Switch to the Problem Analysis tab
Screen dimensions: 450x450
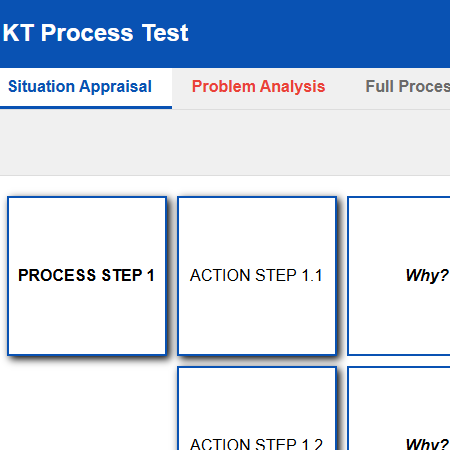tap(258, 89)
